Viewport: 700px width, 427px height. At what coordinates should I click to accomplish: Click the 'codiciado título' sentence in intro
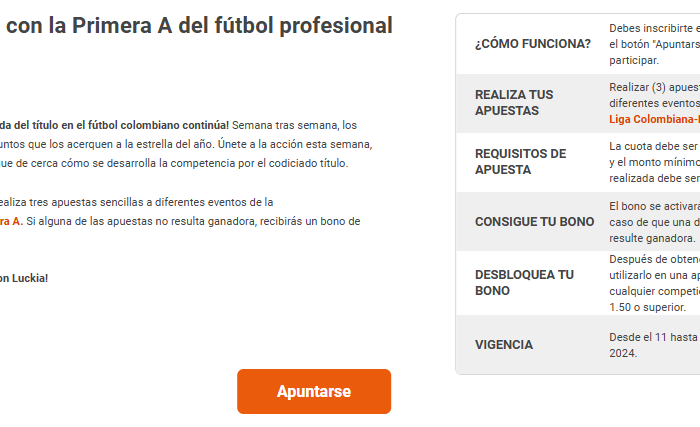[174, 163]
